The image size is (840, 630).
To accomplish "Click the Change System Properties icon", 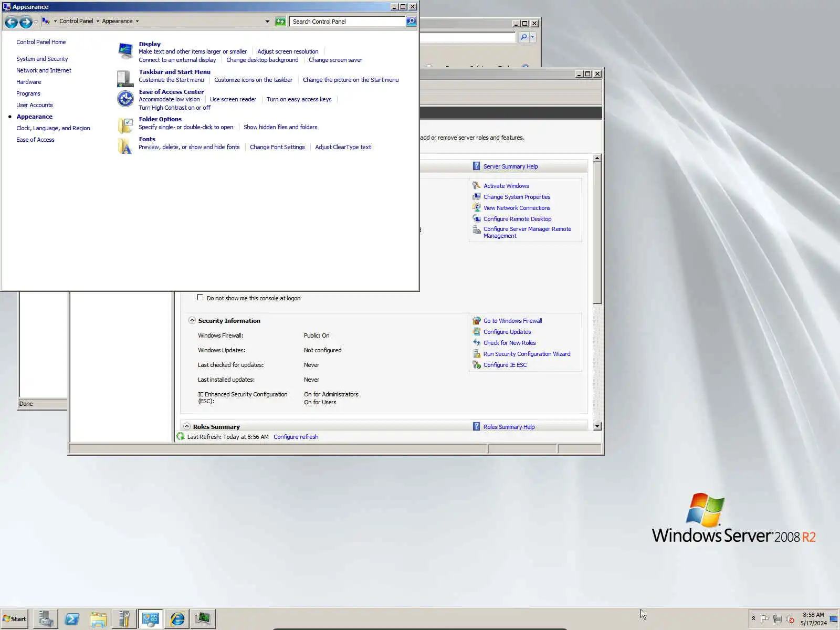I will tap(476, 196).
